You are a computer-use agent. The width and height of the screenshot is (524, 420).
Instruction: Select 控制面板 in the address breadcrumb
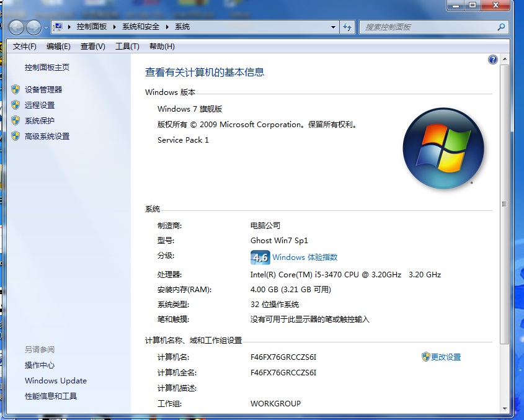point(92,27)
